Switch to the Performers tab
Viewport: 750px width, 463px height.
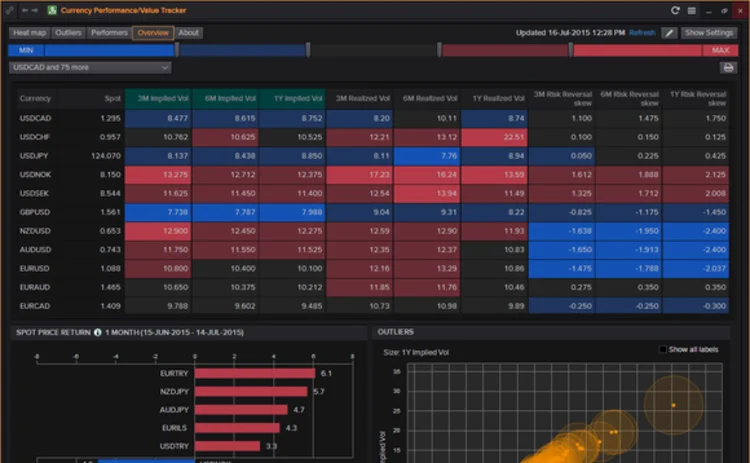[x=109, y=33]
